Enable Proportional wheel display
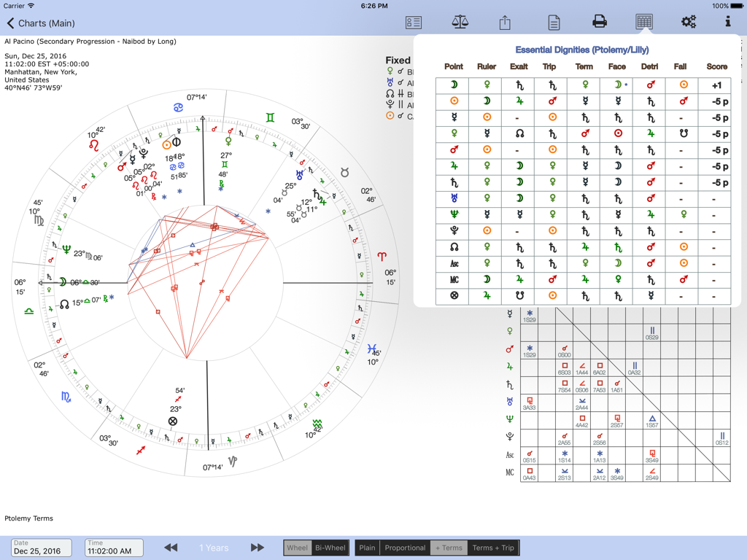Image resolution: width=747 pixels, height=560 pixels. click(x=405, y=547)
